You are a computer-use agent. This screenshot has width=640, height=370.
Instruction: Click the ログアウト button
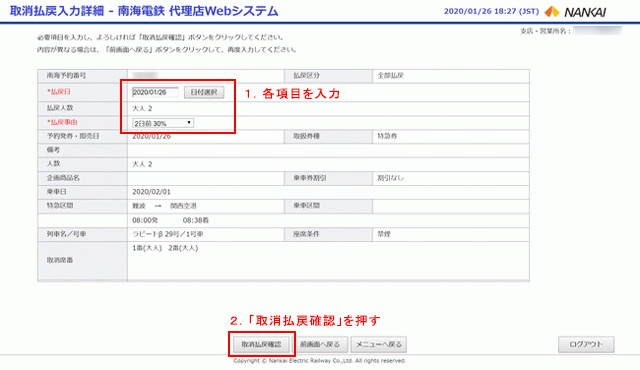586,344
